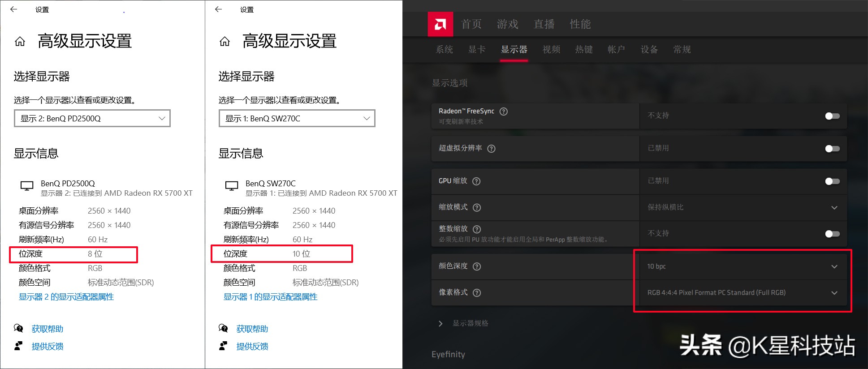Click the help icon next to 缩放模式
The image size is (868, 369).
coord(477,207)
